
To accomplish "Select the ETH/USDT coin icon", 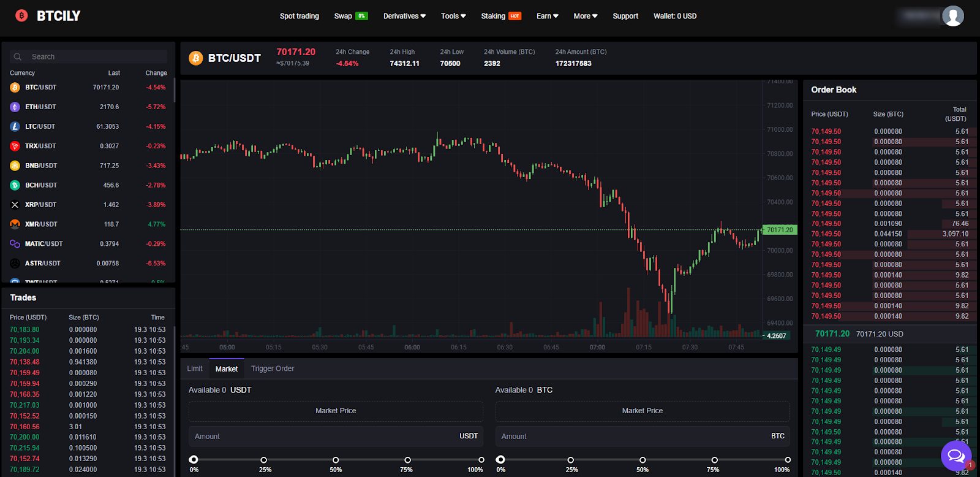I will [x=15, y=107].
